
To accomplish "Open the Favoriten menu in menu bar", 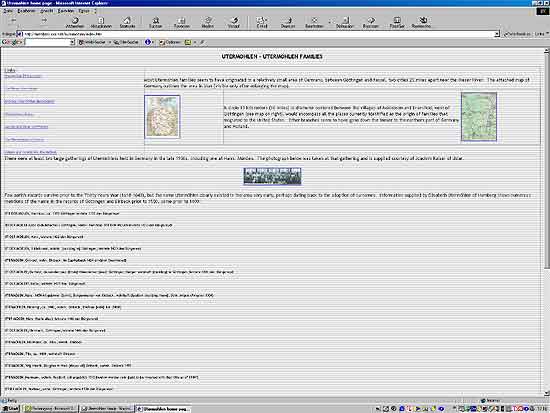I will [66, 11].
